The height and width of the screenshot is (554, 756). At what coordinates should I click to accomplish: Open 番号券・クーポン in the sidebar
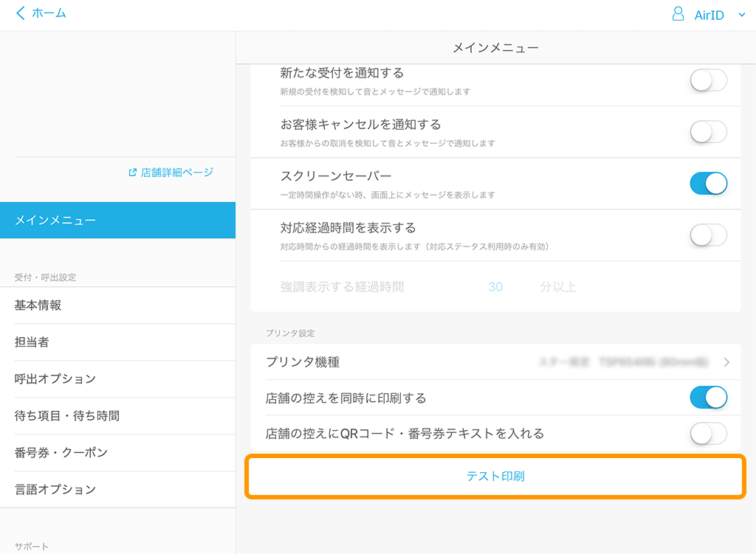pyautogui.click(x=117, y=453)
